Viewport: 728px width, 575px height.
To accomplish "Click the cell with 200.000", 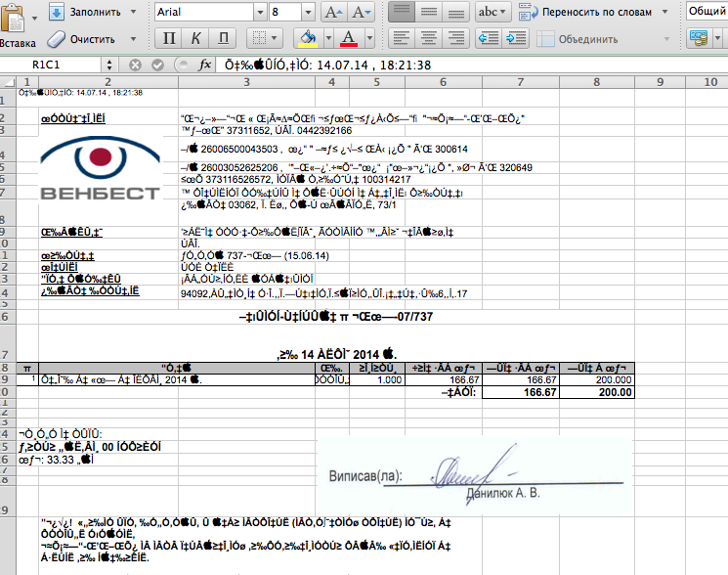I will [x=597, y=380].
